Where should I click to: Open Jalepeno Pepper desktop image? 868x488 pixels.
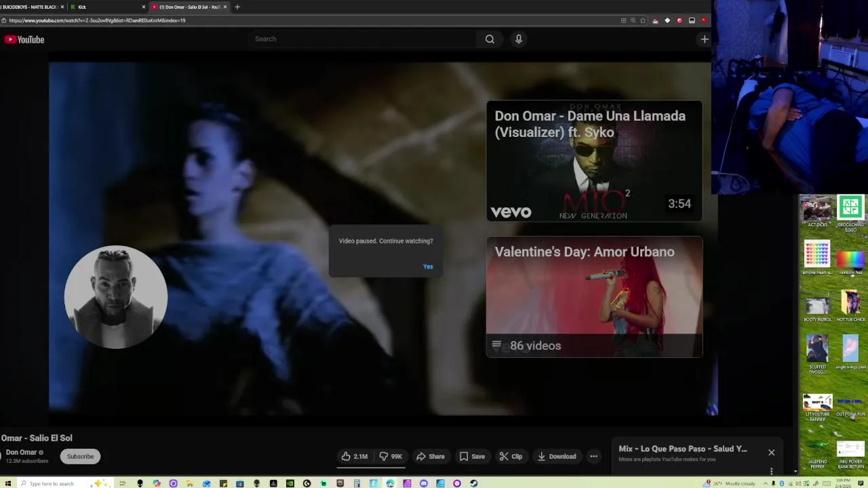(x=817, y=453)
